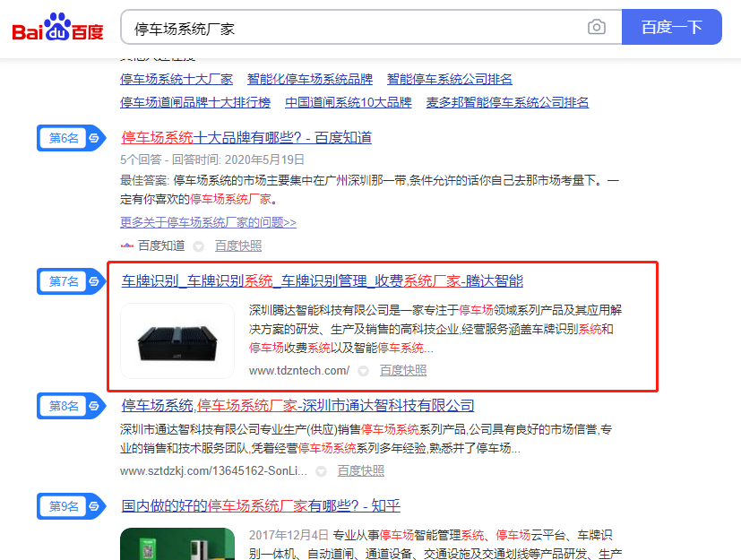This screenshot has height=560, width=741.
Task: Click the Baidu logo
Action: pyautogui.click(x=57, y=27)
